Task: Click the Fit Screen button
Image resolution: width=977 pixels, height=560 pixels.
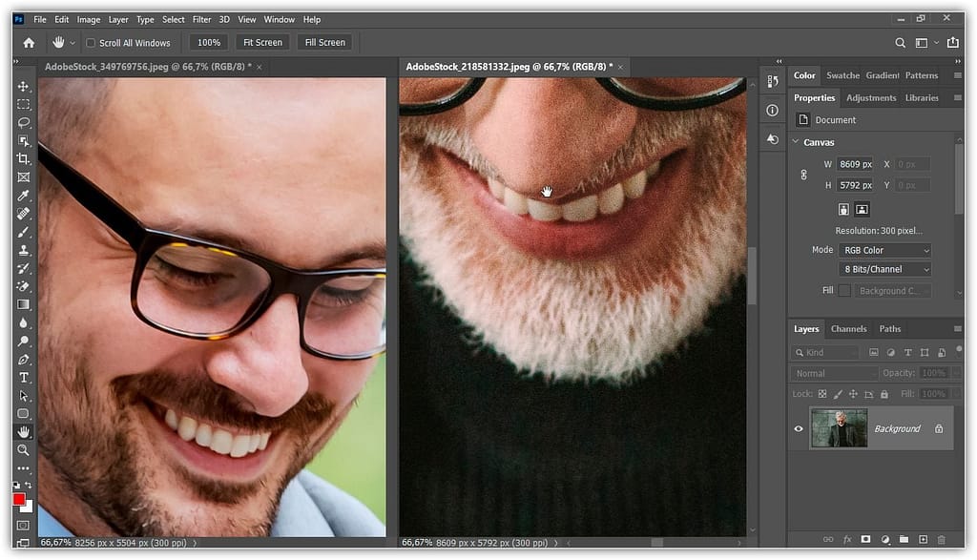Action: (x=262, y=43)
